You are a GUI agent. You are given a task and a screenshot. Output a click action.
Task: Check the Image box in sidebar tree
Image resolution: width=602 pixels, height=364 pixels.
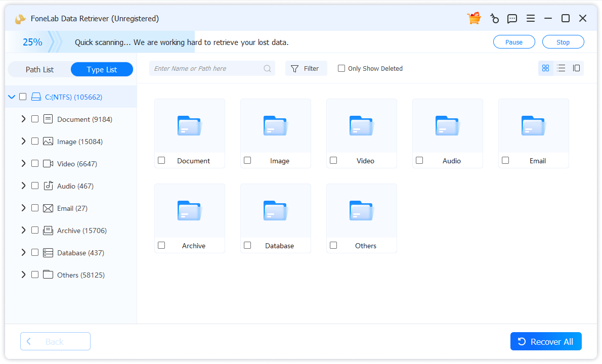[35, 142]
